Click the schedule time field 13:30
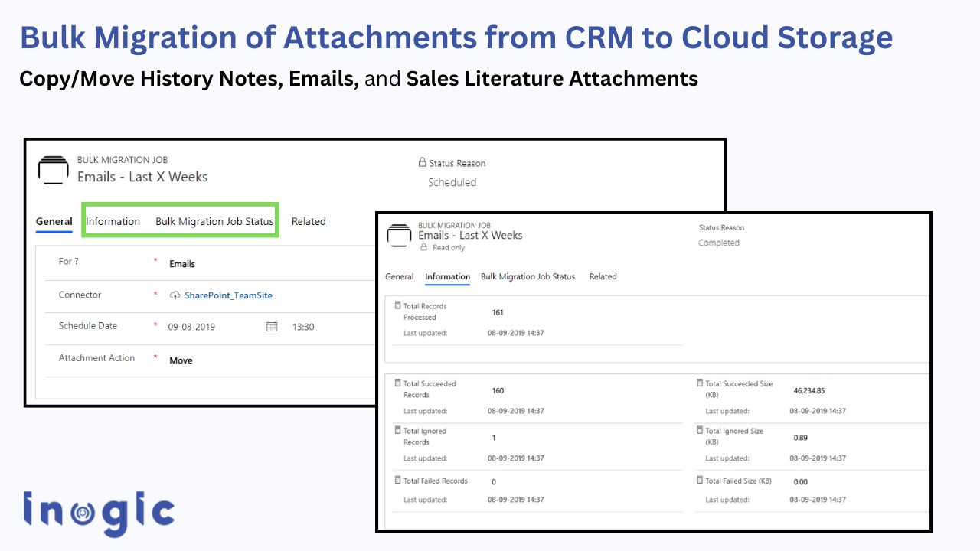Screen dimensions: 980x551 [303, 327]
